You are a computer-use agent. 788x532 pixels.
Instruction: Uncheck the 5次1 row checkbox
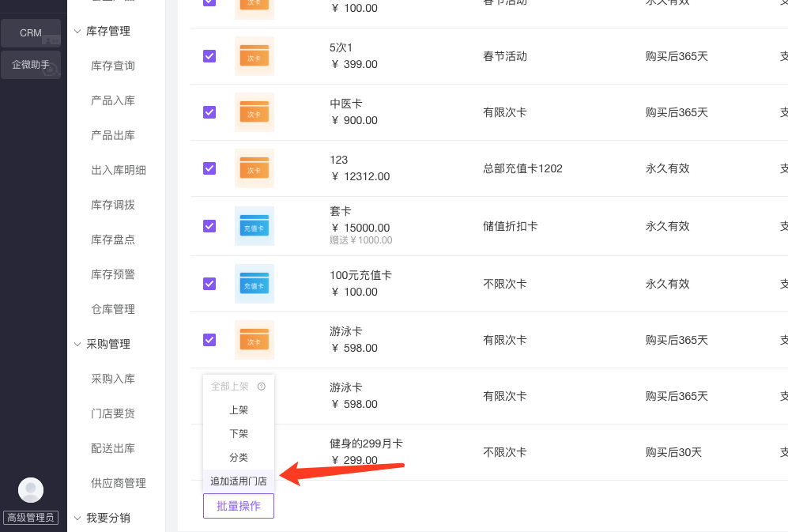point(209,56)
